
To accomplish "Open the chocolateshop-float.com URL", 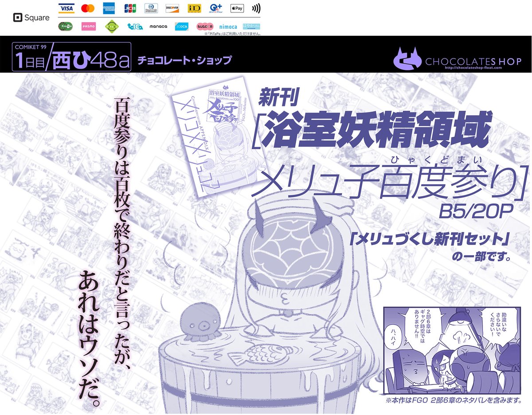I will 473,68.
